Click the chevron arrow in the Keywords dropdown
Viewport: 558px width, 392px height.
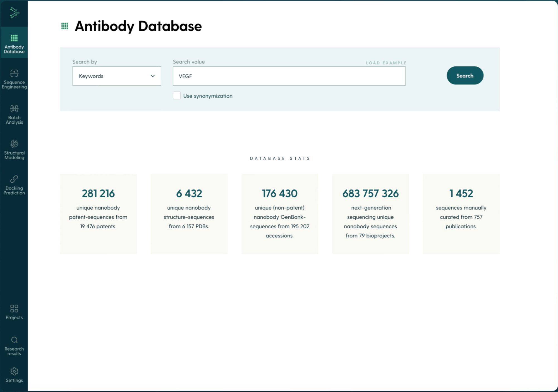[x=153, y=76]
